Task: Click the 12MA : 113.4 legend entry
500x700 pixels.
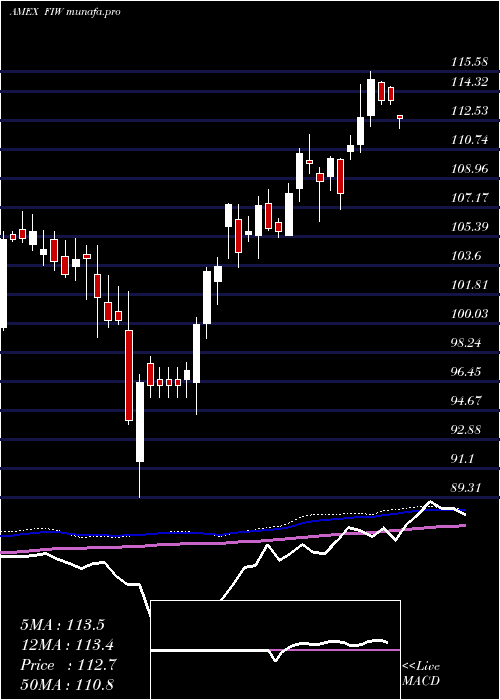Action: 67,645
